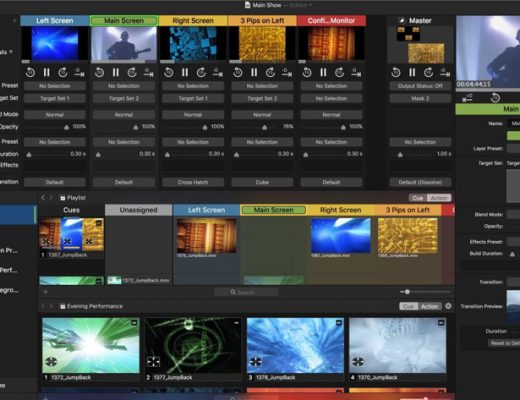Skip forward on Right Screen layer

tap(201, 72)
